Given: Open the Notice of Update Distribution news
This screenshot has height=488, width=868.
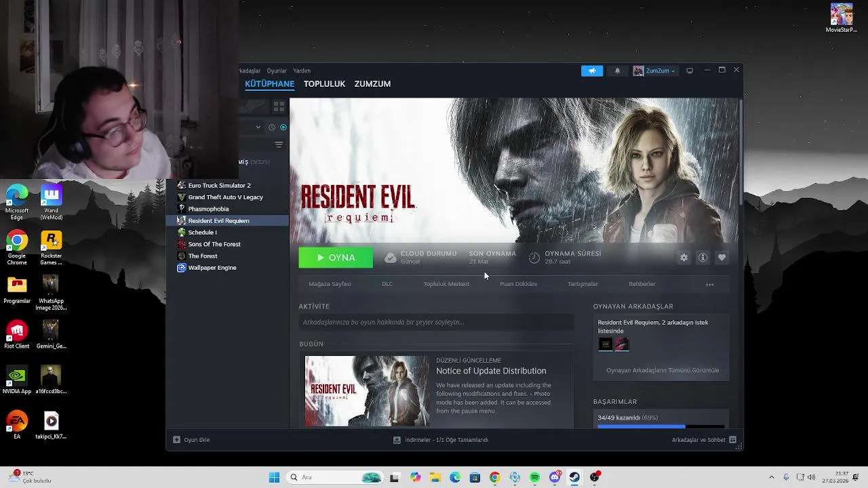Looking at the screenshot, I should pos(491,371).
